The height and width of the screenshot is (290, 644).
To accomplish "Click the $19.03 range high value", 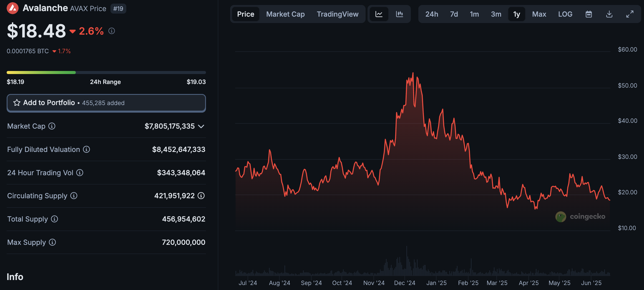I will coord(196,82).
